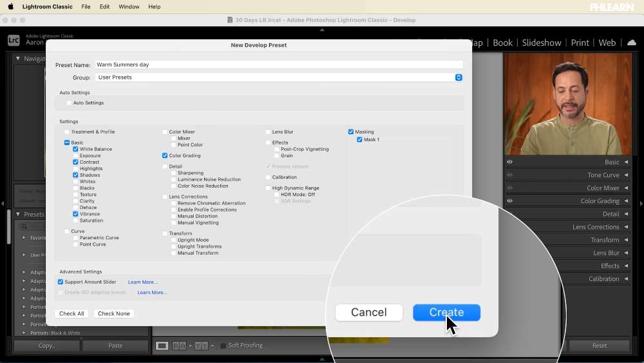Expand the Calibration panel on right

(x=626, y=279)
